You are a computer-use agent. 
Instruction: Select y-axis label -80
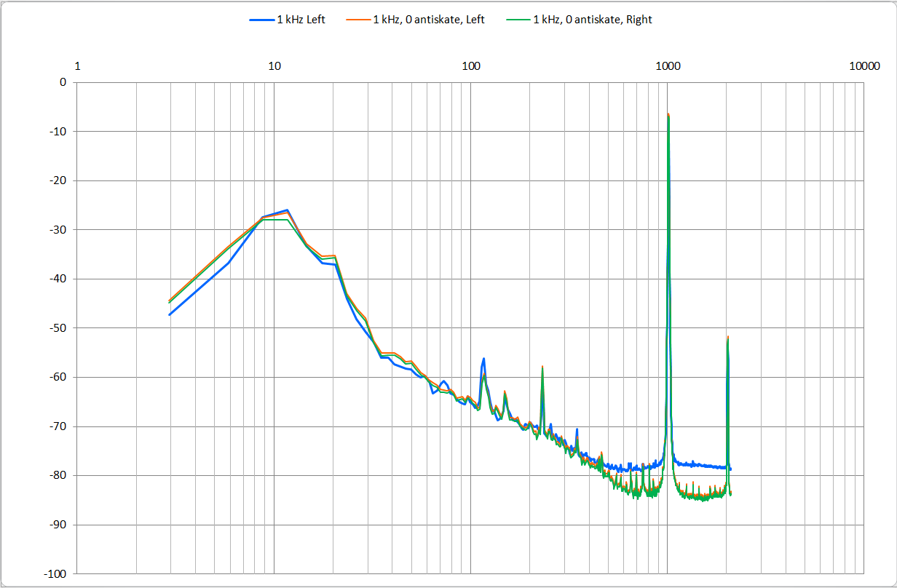[x=57, y=475]
